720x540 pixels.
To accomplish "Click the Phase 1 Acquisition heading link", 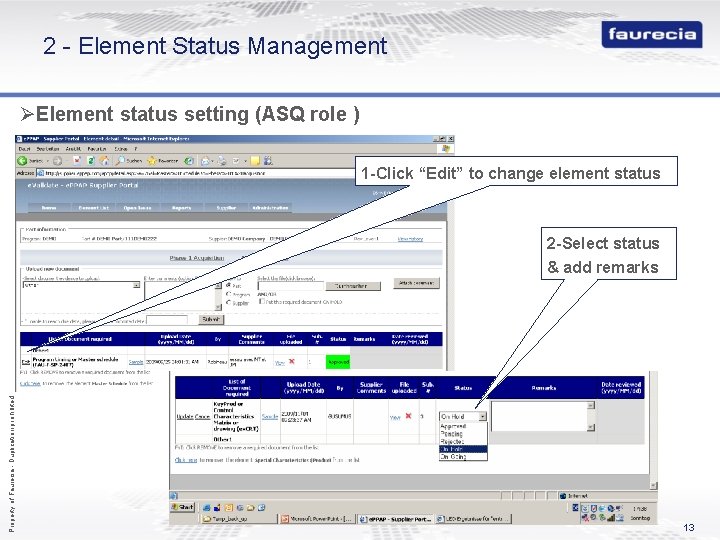I will point(197,258).
